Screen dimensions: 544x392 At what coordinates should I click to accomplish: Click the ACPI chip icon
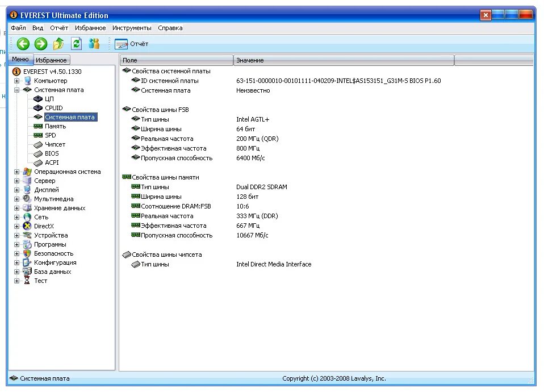(x=38, y=162)
